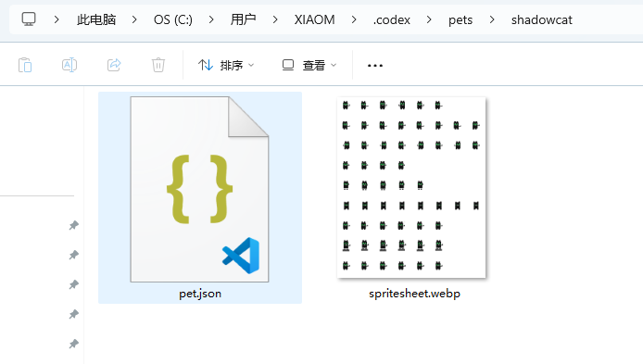Navigate to the 用户 folder breadcrumb

tap(243, 19)
